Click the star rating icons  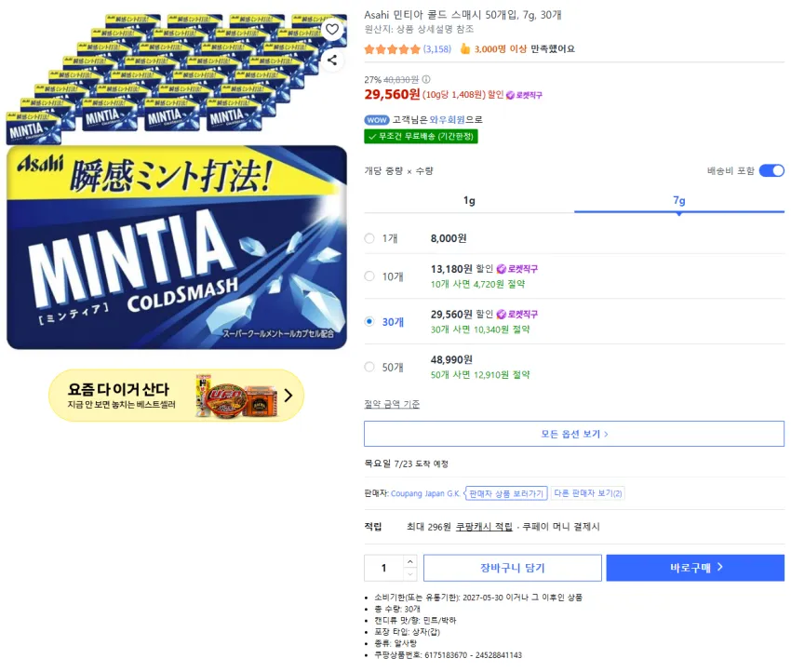pyautogui.click(x=392, y=49)
